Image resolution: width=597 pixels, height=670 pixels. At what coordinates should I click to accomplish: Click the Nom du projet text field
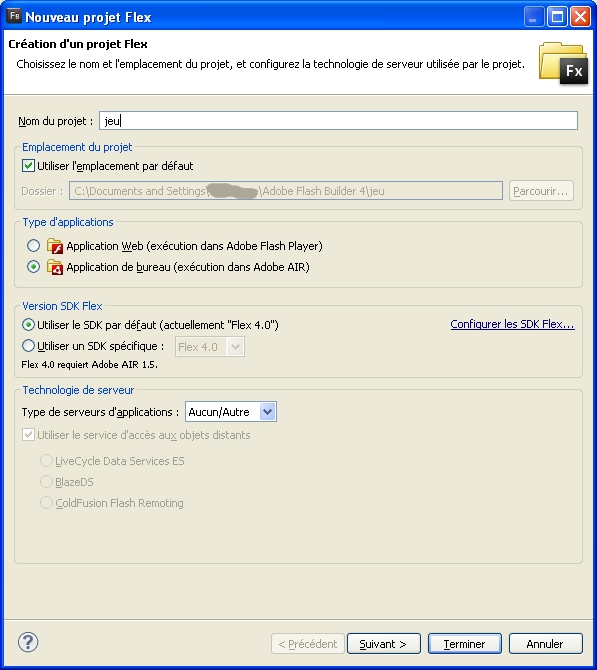338,120
